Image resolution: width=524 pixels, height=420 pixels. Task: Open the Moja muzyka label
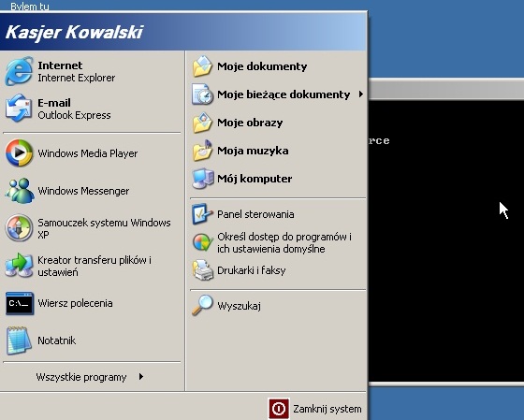(x=253, y=151)
